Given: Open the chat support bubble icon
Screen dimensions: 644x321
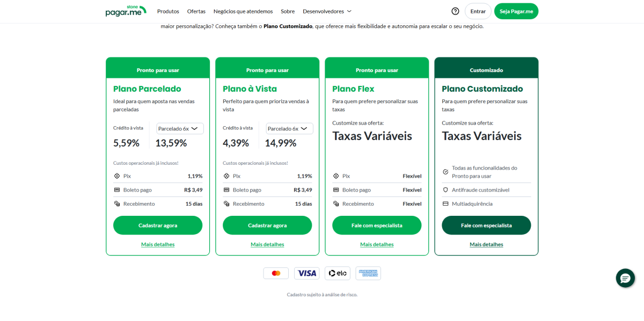Looking at the screenshot, I should click(x=625, y=278).
